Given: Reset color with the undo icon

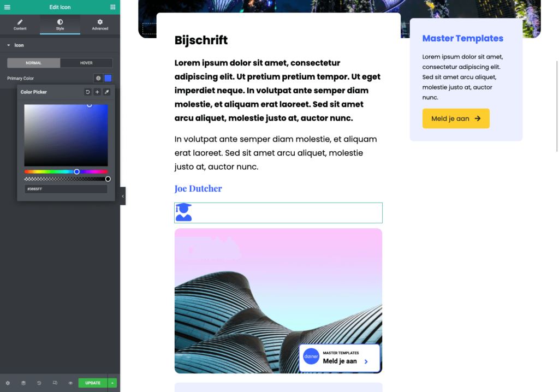Looking at the screenshot, I should (x=87, y=92).
